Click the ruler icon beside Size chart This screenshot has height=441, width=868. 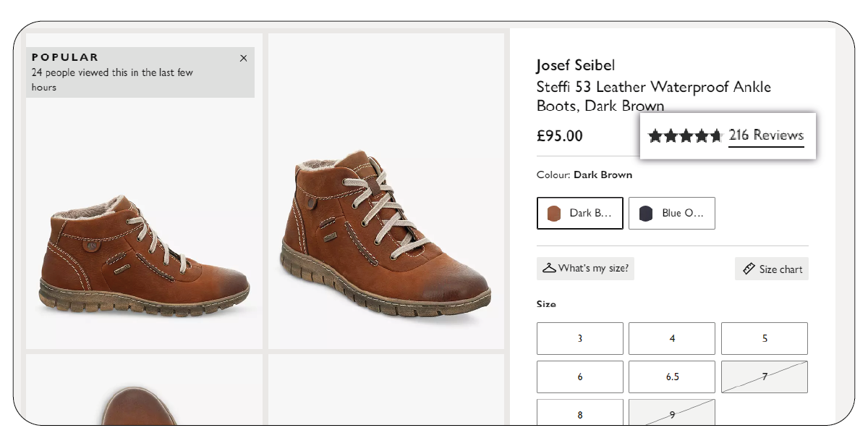(749, 269)
